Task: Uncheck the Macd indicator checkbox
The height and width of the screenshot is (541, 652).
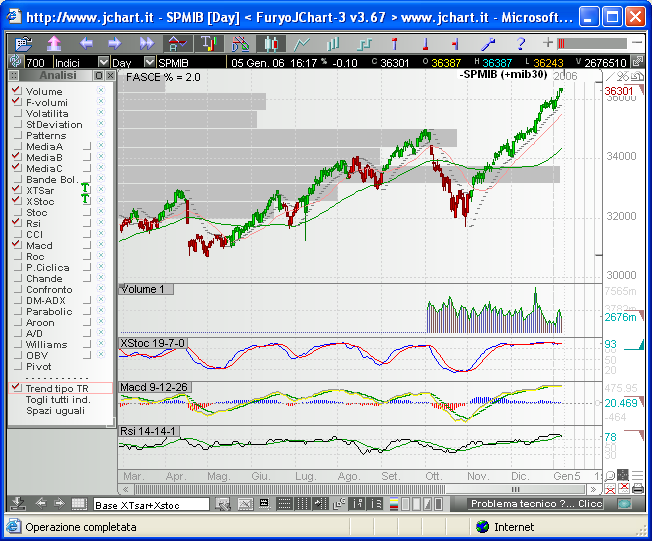Action: pos(16,246)
